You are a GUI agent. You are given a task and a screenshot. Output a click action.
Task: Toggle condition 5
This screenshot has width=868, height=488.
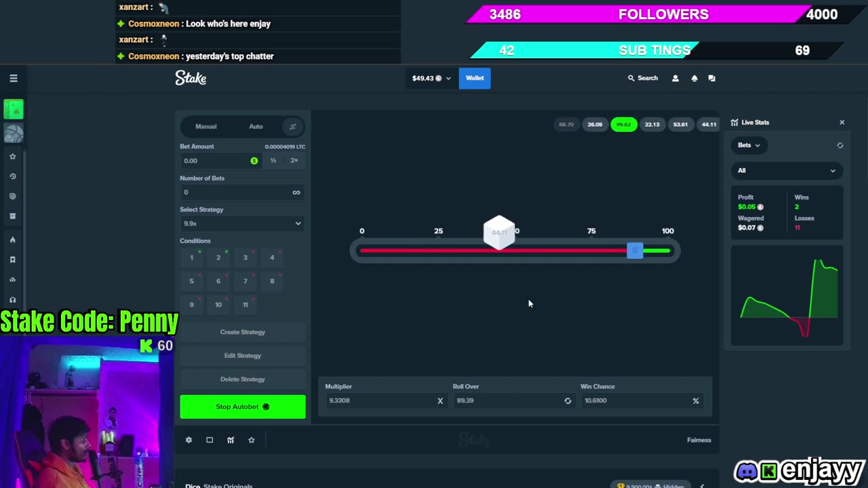coord(191,281)
